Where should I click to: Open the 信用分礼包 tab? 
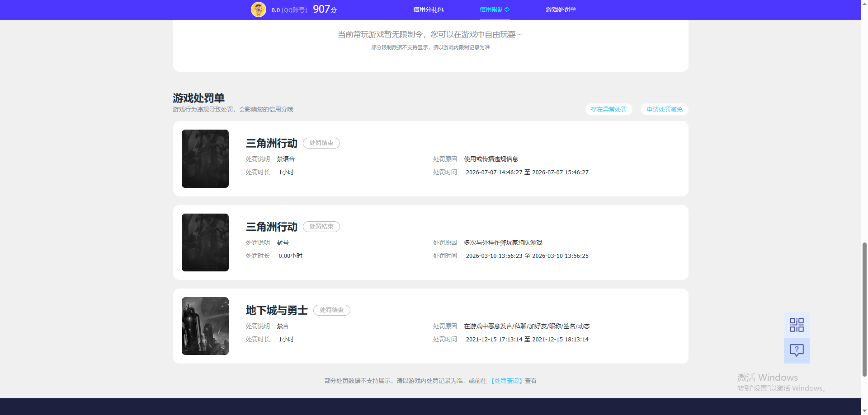coord(428,9)
